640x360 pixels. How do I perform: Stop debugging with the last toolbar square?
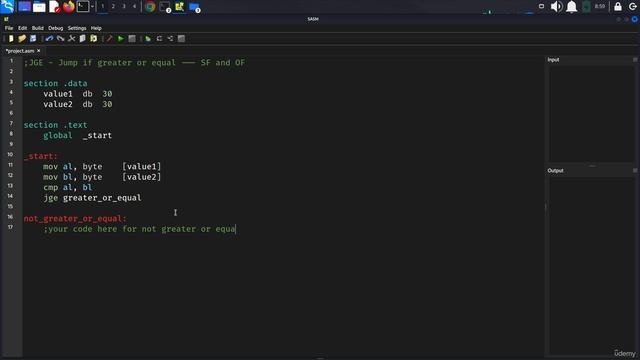tap(181, 38)
